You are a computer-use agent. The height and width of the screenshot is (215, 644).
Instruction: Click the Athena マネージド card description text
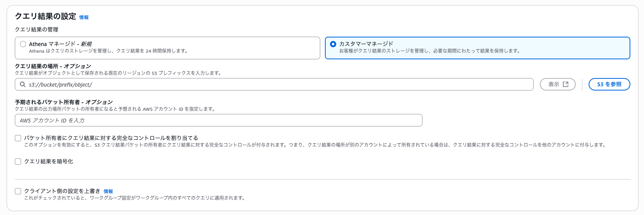(x=108, y=51)
